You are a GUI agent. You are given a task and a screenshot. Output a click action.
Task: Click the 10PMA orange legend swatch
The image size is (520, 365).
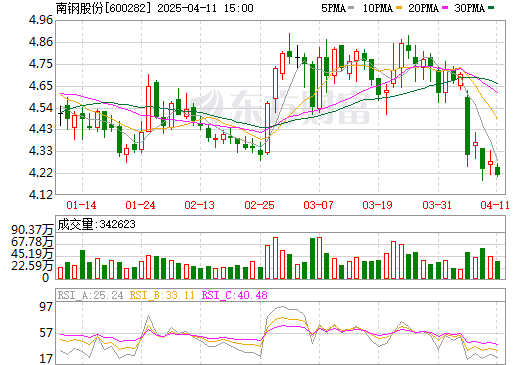398,8
